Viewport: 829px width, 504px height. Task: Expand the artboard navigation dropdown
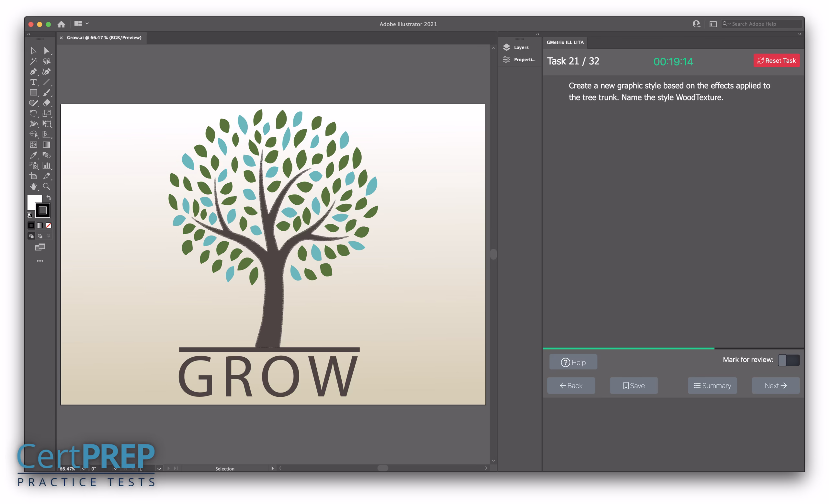(159, 469)
